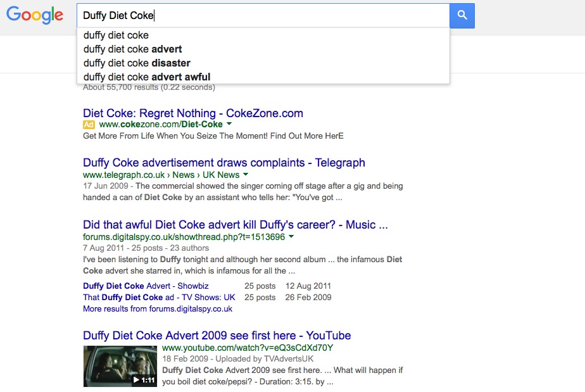Focus the search box containing Duffy Diet Coke
This screenshot has height=392, width=585.
click(x=263, y=16)
